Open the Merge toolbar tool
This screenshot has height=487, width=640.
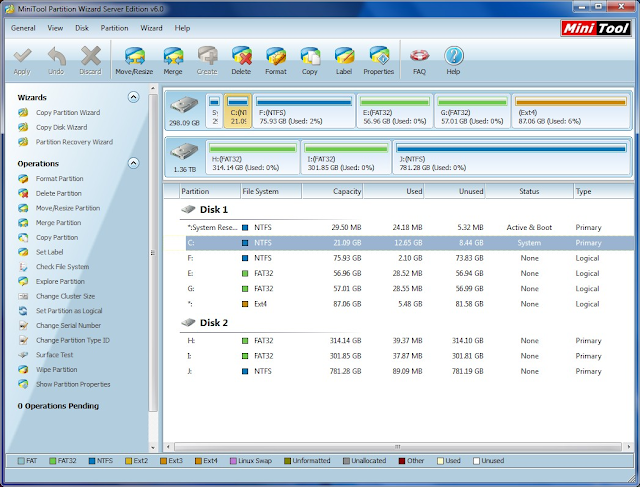pyautogui.click(x=173, y=60)
